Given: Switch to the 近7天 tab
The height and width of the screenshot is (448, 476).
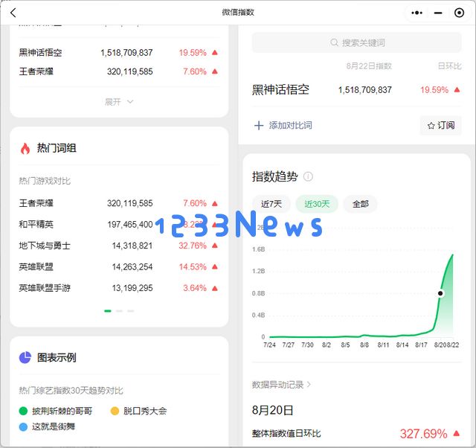Looking at the screenshot, I should tap(271, 204).
